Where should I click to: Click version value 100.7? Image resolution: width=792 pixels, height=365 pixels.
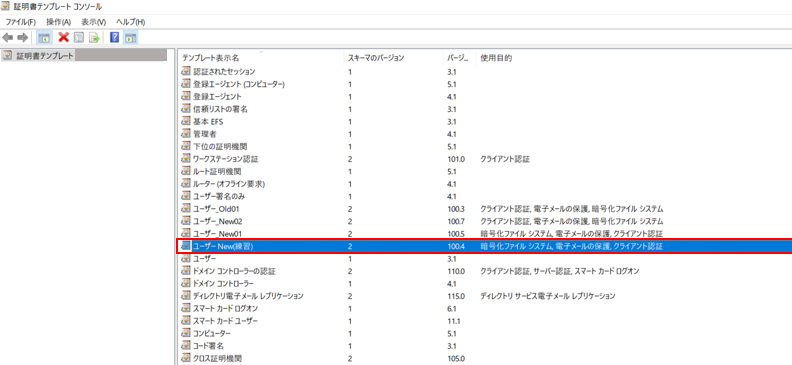coord(455,221)
